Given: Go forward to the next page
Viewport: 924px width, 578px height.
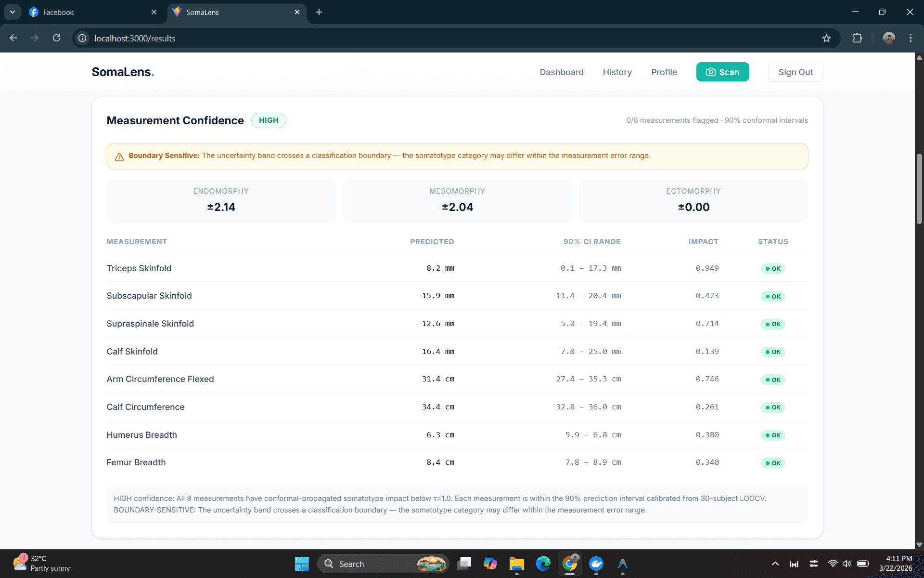Looking at the screenshot, I should [x=35, y=38].
